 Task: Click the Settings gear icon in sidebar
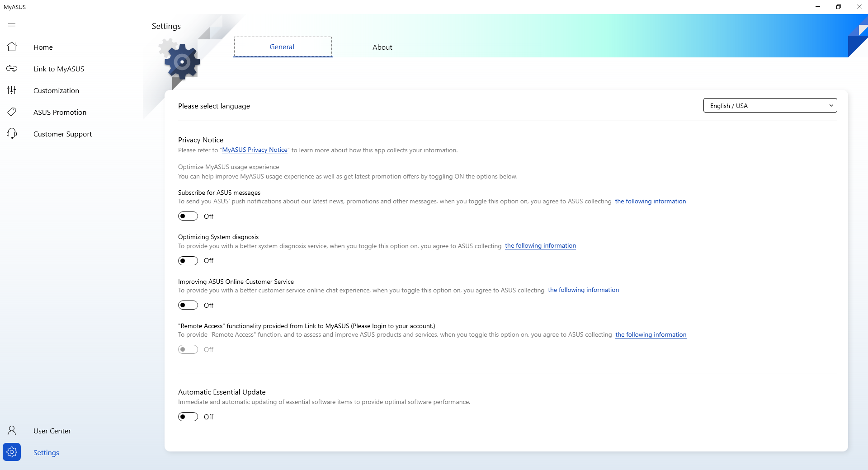12,452
